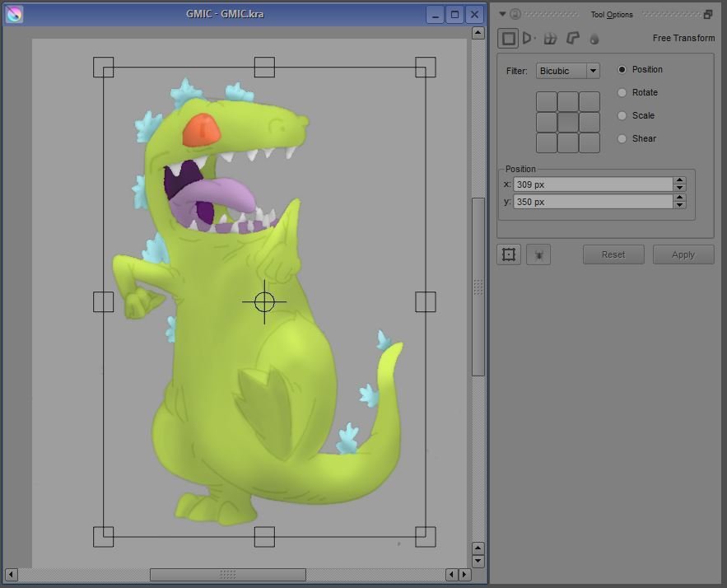Click the right-middle transform handle on canvas
Viewport: 727px width, 588px height.
point(425,302)
